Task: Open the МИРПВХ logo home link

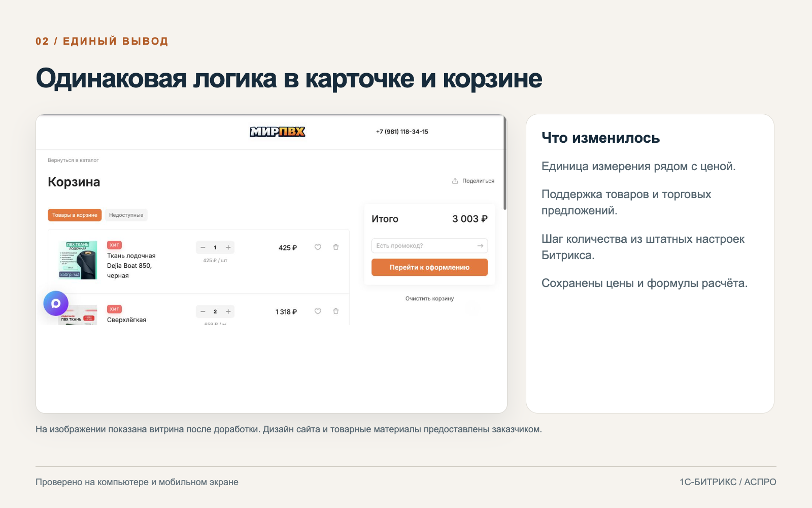Action: click(277, 132)
